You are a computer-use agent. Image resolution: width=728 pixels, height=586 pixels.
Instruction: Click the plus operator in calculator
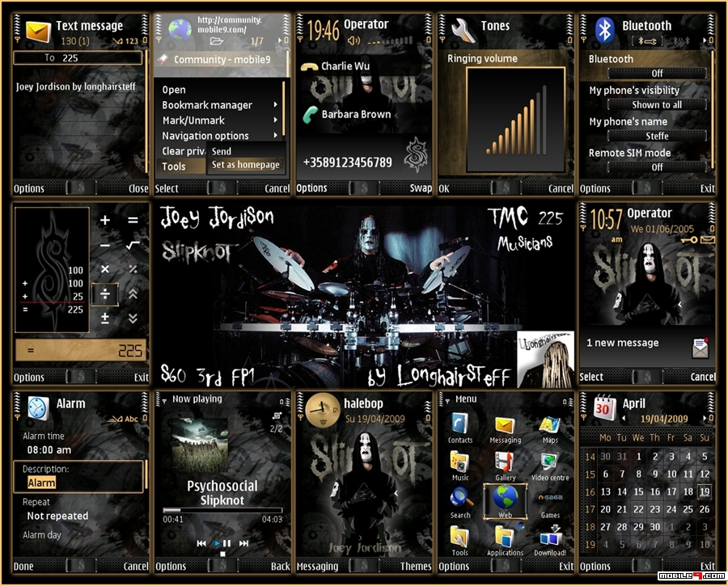coord(105,220)
